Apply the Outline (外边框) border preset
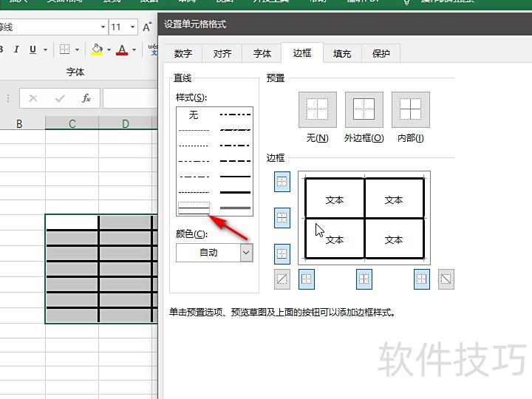This screenshot has width=532, height=399. (x=364, y=109)
